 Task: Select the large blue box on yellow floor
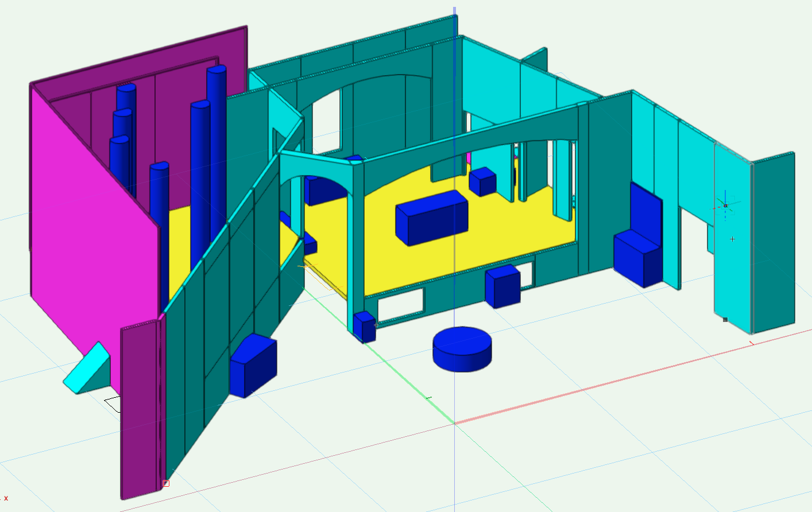coord(431,218)
